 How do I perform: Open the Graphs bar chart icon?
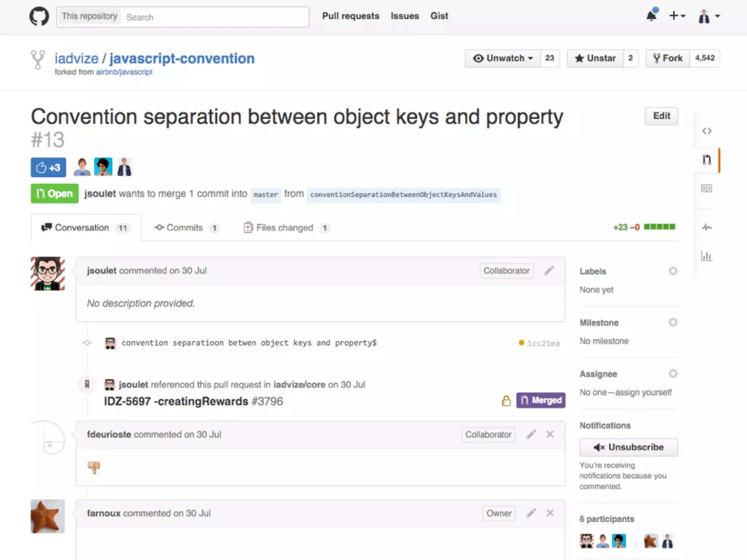tap(707, 256)
